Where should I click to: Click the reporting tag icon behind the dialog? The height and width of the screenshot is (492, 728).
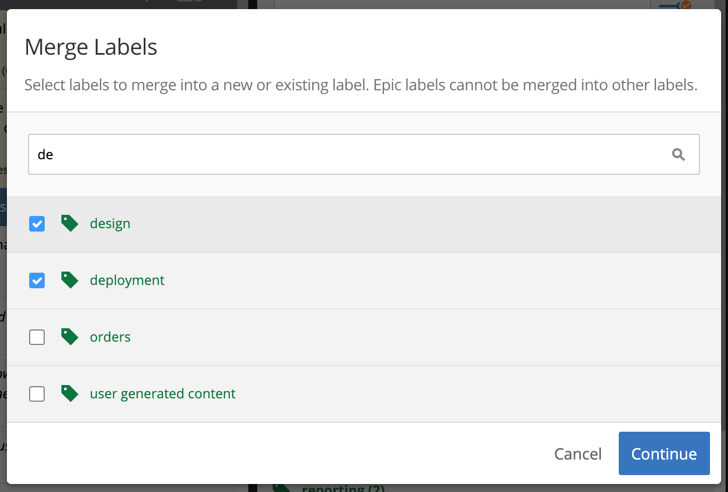281,488
